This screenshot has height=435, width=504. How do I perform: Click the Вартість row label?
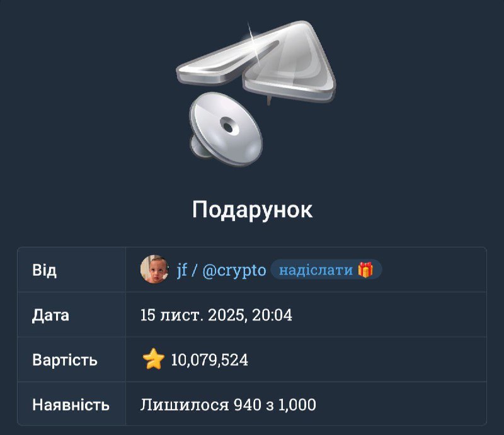pyautogui.click(x=65, y=360)
